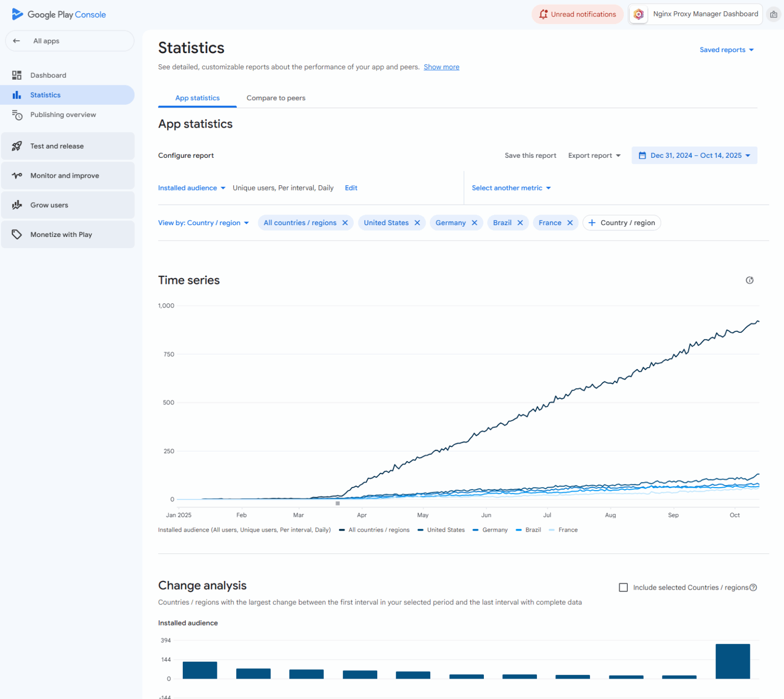Click the unread notifications bell icon

coord(543,14)
